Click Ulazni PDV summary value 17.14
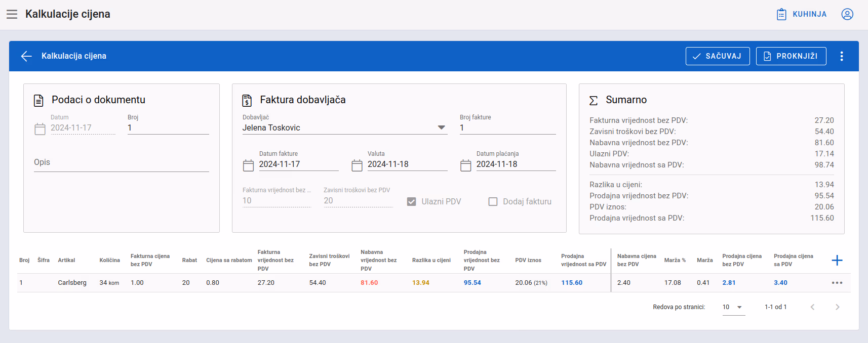The height and width of the screenshot is (343, 868). (824, 154)
